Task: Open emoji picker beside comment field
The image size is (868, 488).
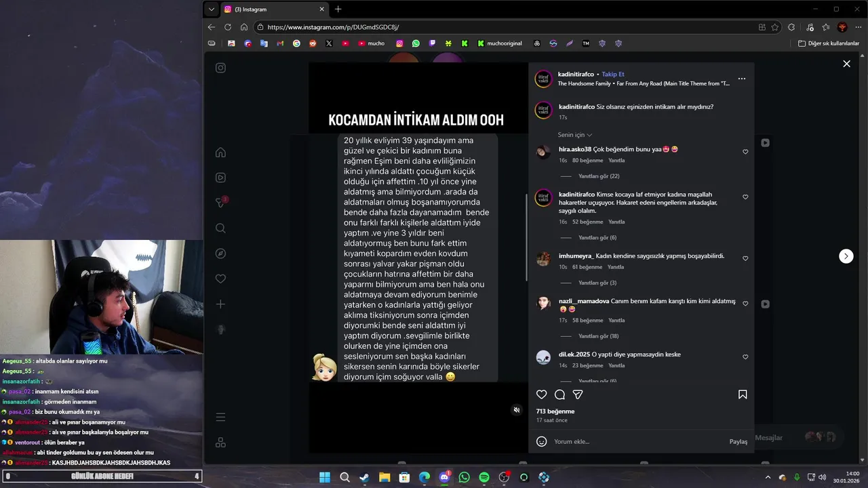Action: (x=541, y=441)
